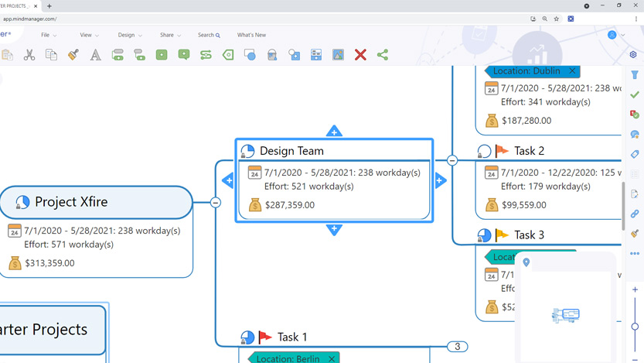
Task: Delete the selected topic with red X
Action: click(x=360, y=55)
